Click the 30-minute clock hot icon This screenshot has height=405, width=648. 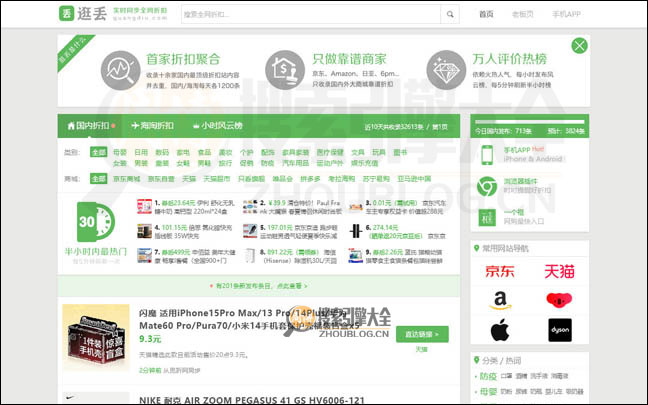96,222
